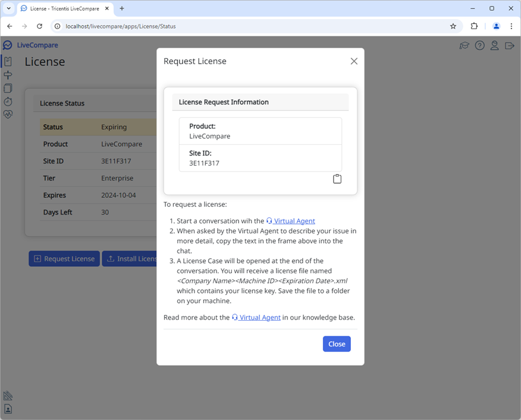
Task: Open help via the question mark icon
Action: pyautogui.click(x=479, y=45)
